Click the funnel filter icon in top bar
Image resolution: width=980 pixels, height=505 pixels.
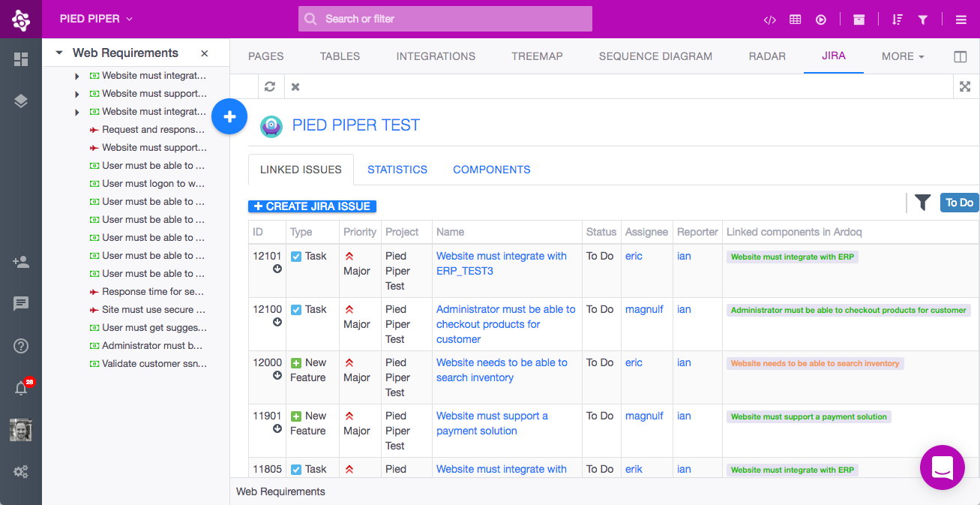coord(923,20)
